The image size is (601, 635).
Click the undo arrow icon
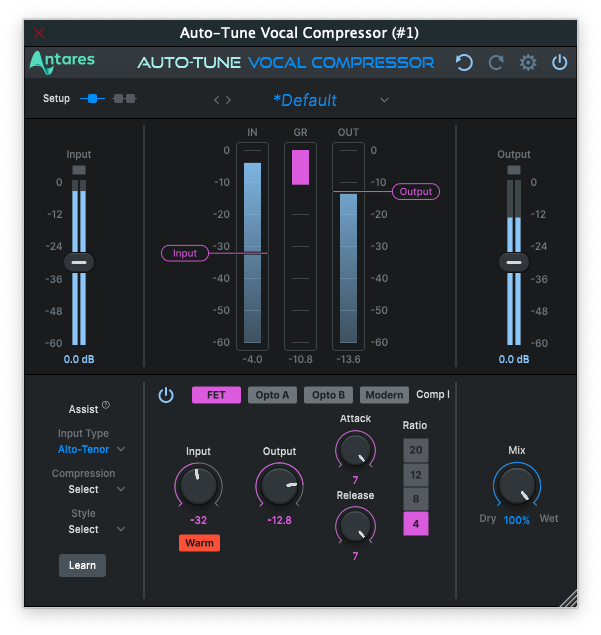pos(464,63)
